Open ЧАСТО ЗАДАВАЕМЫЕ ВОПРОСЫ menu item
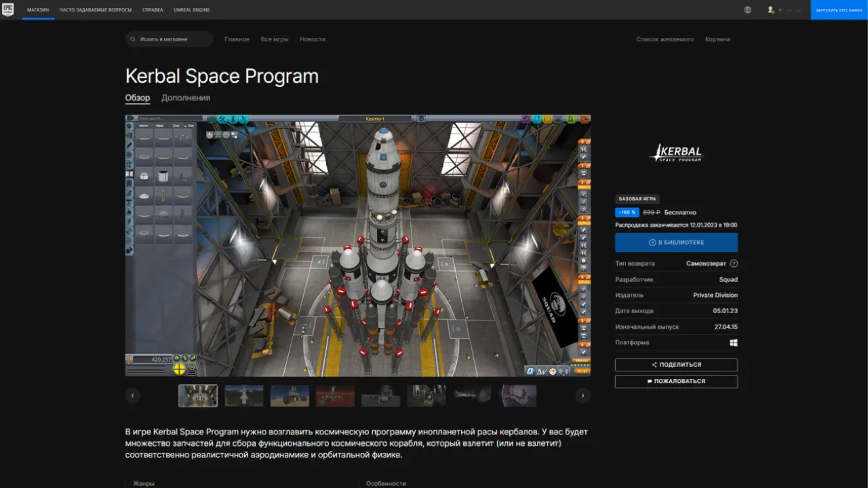 point(96,10)
